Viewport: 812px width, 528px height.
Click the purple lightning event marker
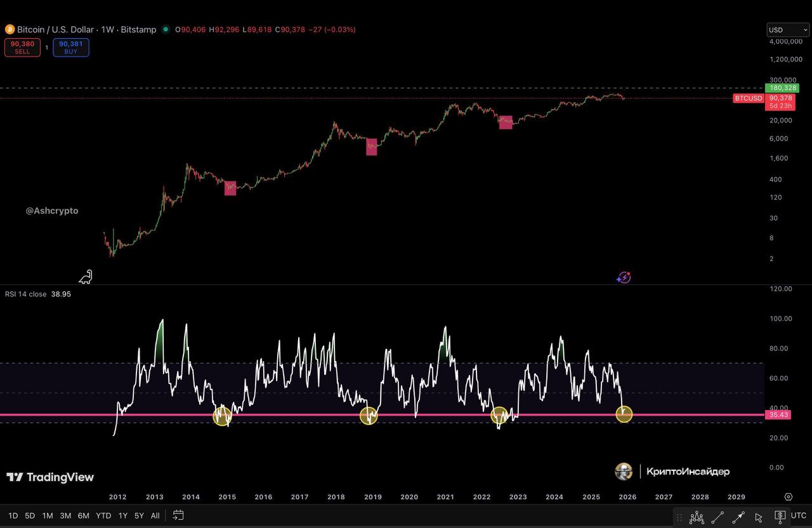click(x=624, y=277)
